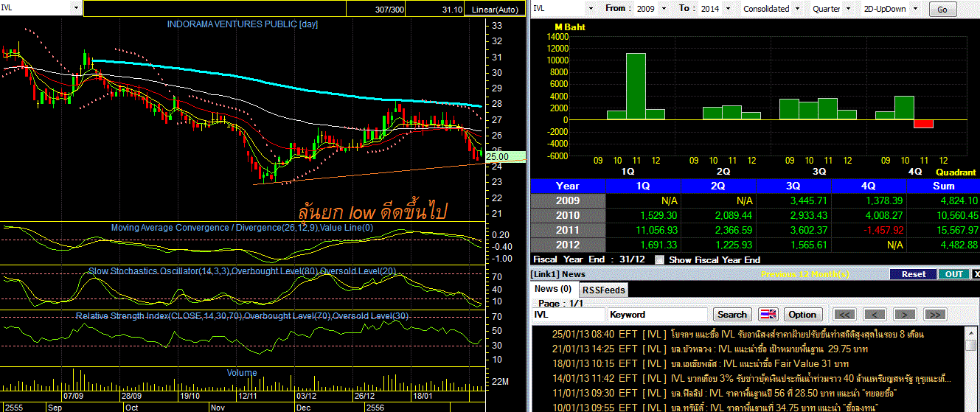Image resolution: width=980 pixels, height=412 pixels.
Task: Click the Keyword input field
Action: tap(658, 315)
